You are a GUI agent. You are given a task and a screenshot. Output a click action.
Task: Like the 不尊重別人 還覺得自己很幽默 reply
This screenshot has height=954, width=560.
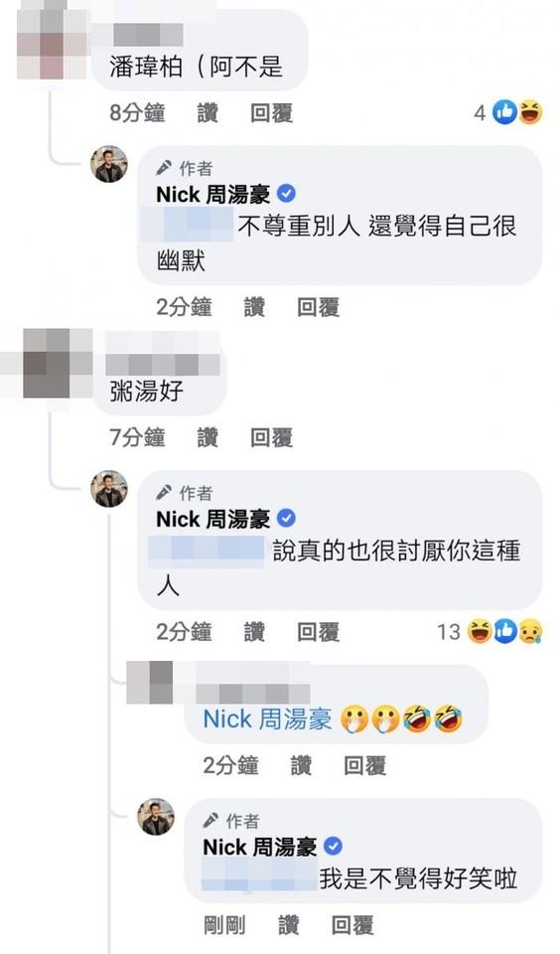(254, 307)
